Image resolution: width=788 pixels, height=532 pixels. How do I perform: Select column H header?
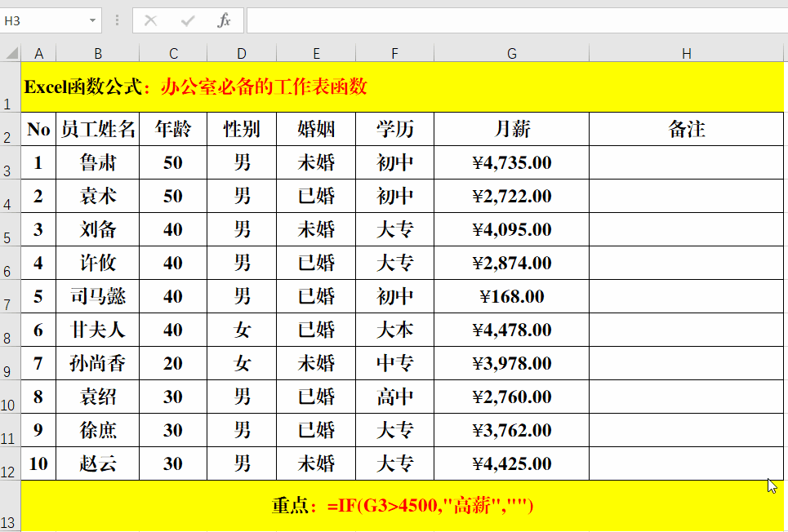tap(687, 54)
